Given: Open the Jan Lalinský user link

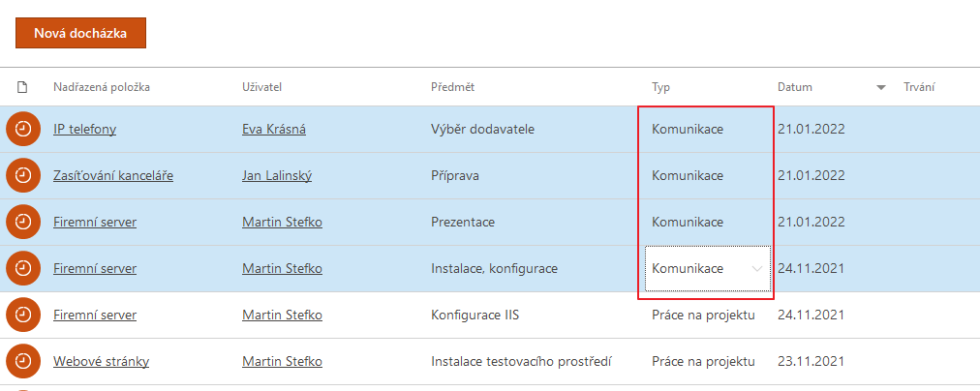Looking at the screenshot, I should pos(277,175).
